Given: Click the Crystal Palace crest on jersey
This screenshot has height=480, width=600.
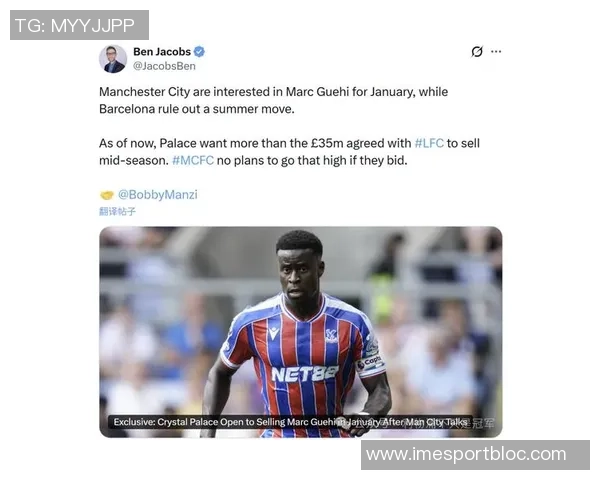Looking at the screenshot, I should tap(331, 335).
